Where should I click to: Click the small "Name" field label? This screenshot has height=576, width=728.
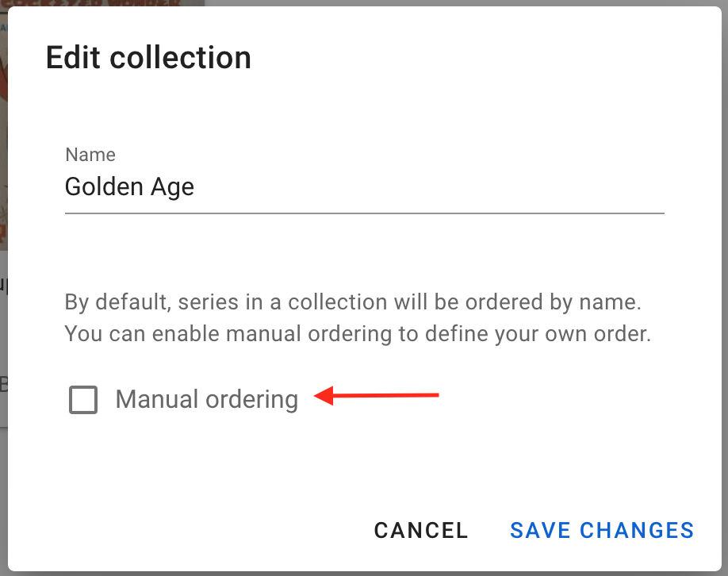point(90,155)
